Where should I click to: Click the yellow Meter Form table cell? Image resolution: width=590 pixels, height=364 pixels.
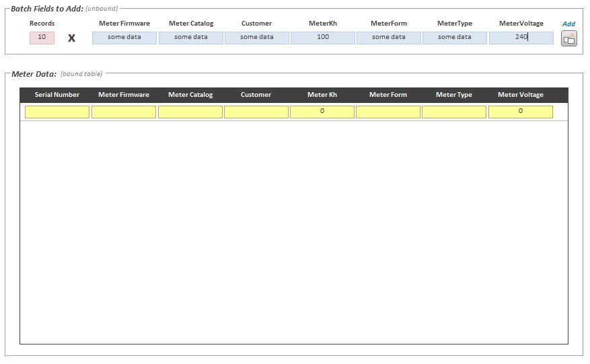(x=388, y=112)
